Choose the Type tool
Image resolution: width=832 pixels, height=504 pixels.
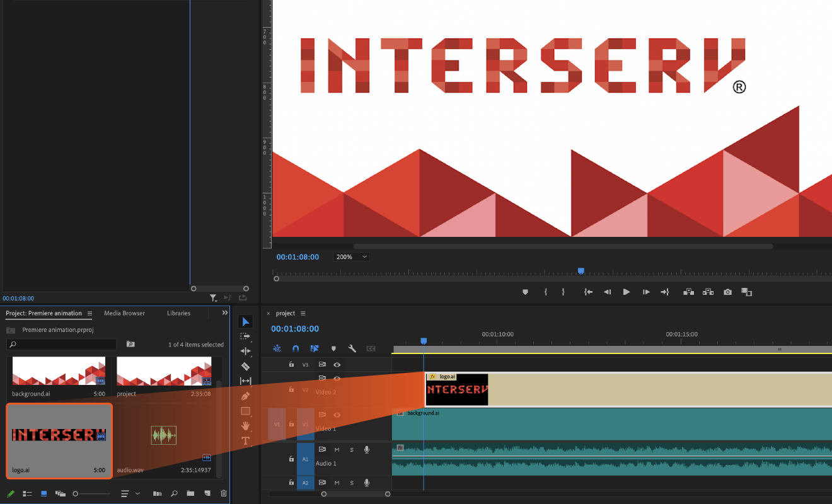[246, 441]
